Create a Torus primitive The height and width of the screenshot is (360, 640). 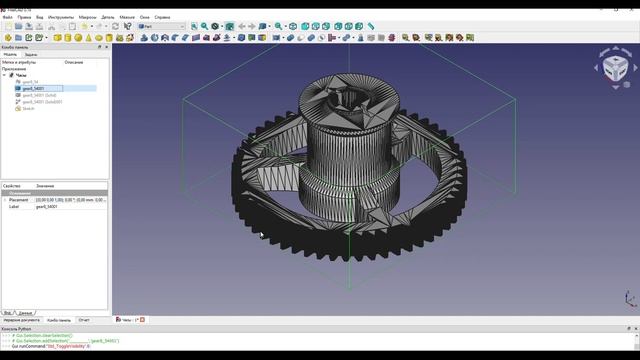coord(98,38)
